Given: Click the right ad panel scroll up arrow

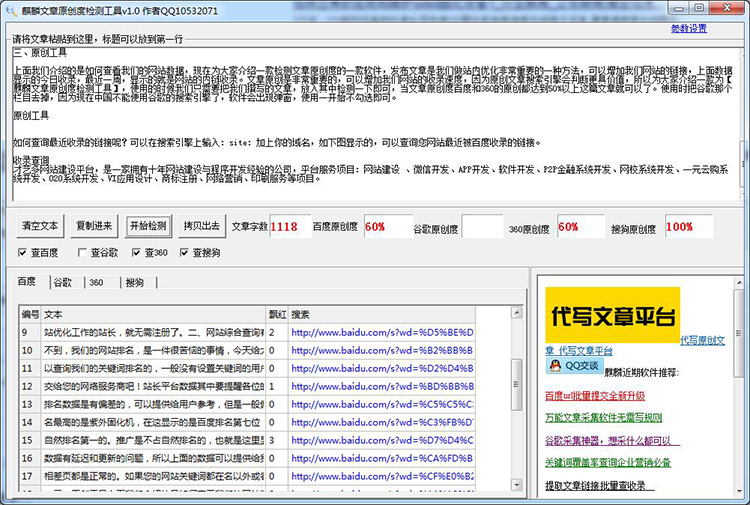Looking at the screenshot, I should (740, 283).
